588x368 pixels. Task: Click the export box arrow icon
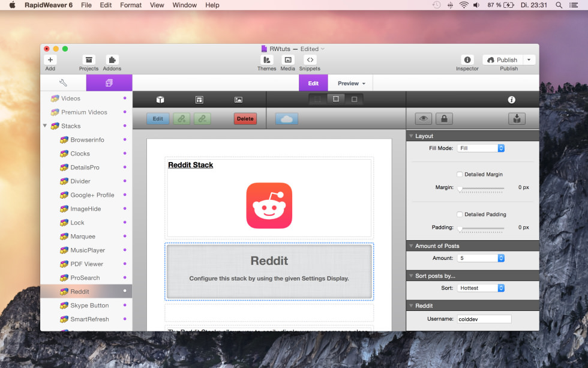pos(517,119)
